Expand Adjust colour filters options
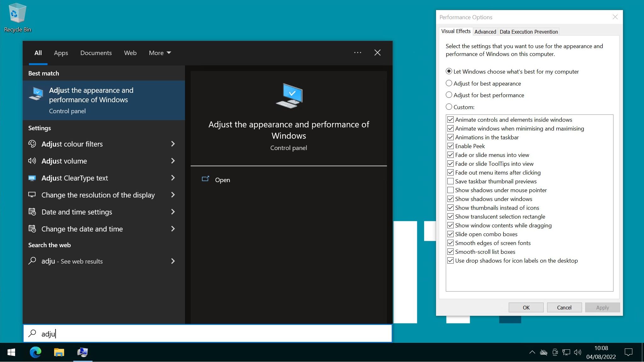The image size is (644, 362). pos(173,144)
